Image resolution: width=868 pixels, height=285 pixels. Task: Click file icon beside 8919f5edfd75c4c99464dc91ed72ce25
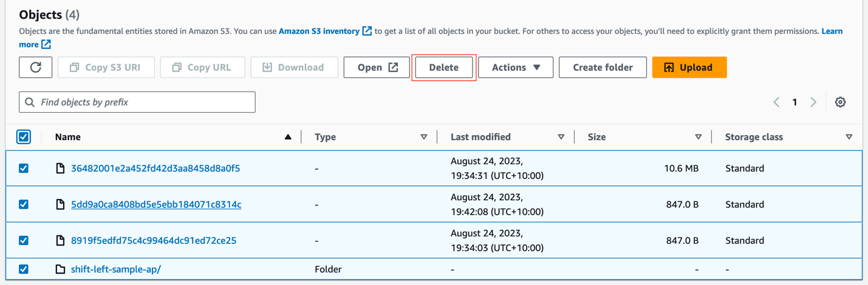tap(60, 240)
